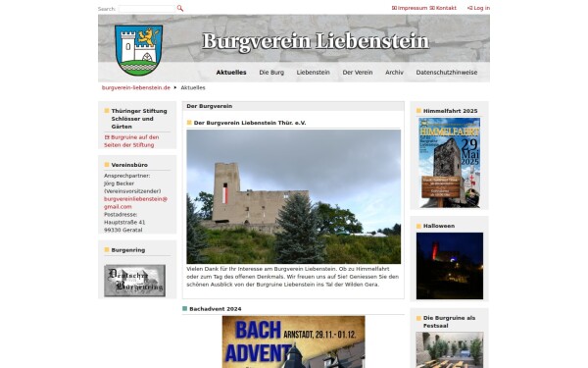Click the Himmelfahrt 2025 heading
Viewport: 588px width, 368px height.
click(x=450, y=111)
